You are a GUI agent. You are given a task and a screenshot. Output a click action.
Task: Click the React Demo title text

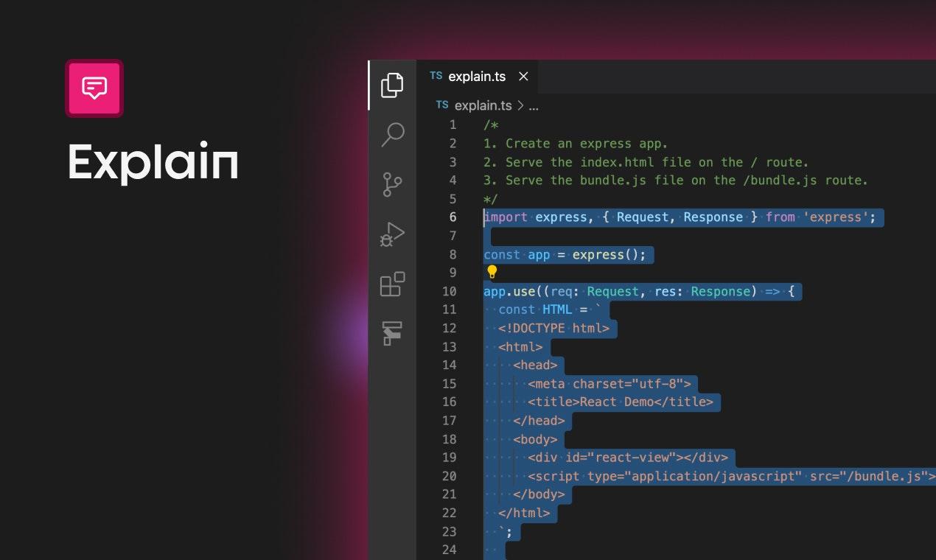tap(616, 402)
